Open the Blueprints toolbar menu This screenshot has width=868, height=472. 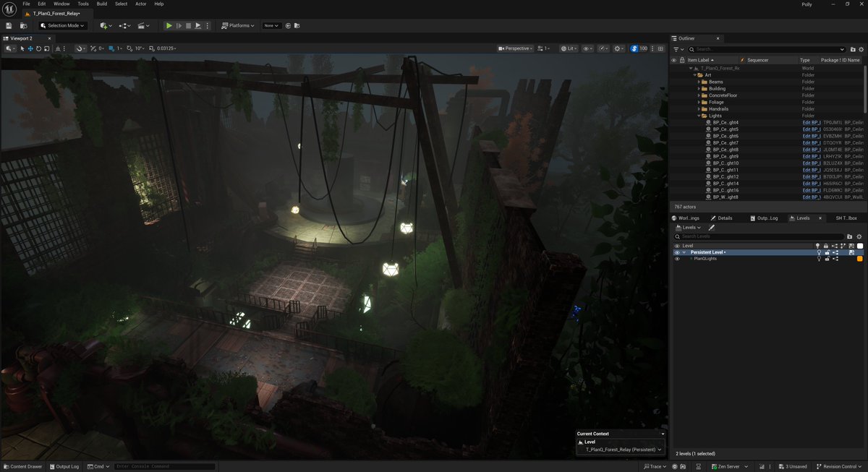click(x=124, y=25)
